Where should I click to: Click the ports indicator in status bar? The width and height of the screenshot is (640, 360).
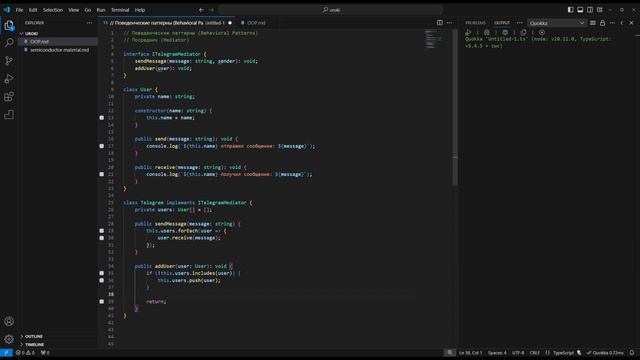(45, 353)
